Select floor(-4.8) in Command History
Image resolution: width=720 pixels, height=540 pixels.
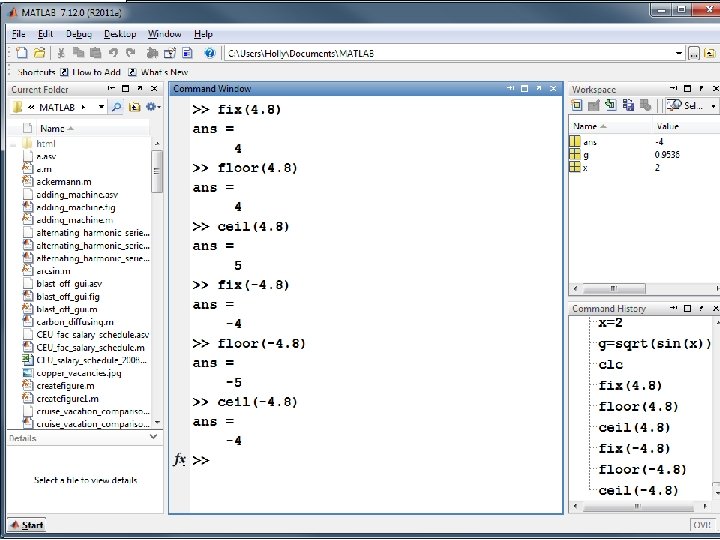[642, 469]
